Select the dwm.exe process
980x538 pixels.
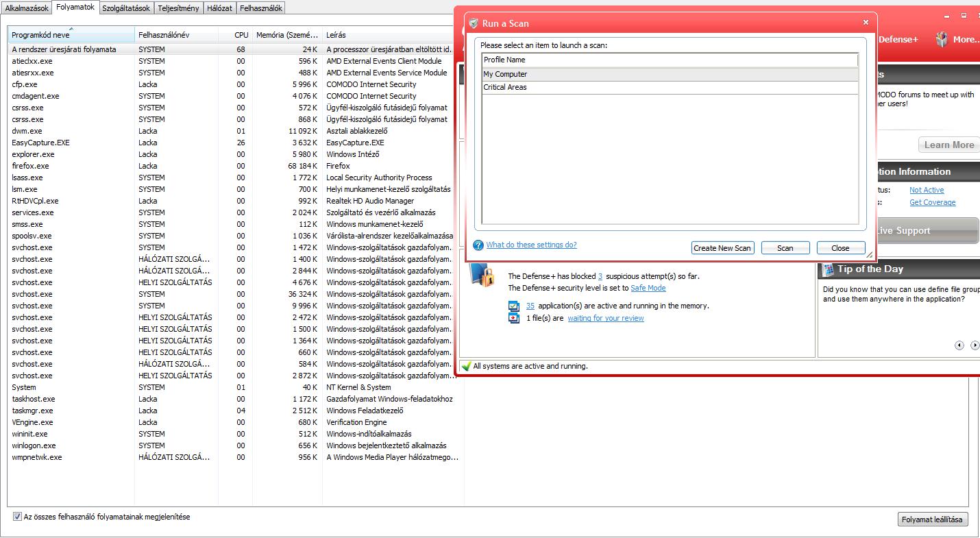click(x=232, y=131)
